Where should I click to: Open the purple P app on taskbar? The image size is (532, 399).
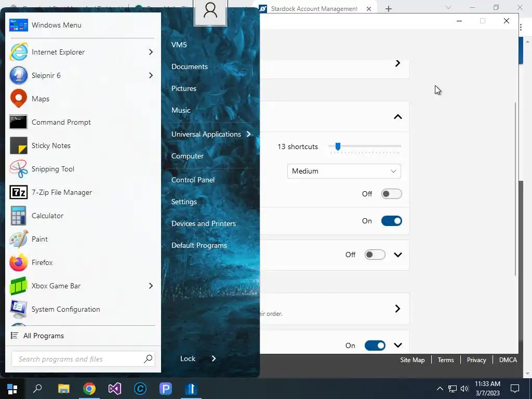pyautogui.click(x=166, y=389)
